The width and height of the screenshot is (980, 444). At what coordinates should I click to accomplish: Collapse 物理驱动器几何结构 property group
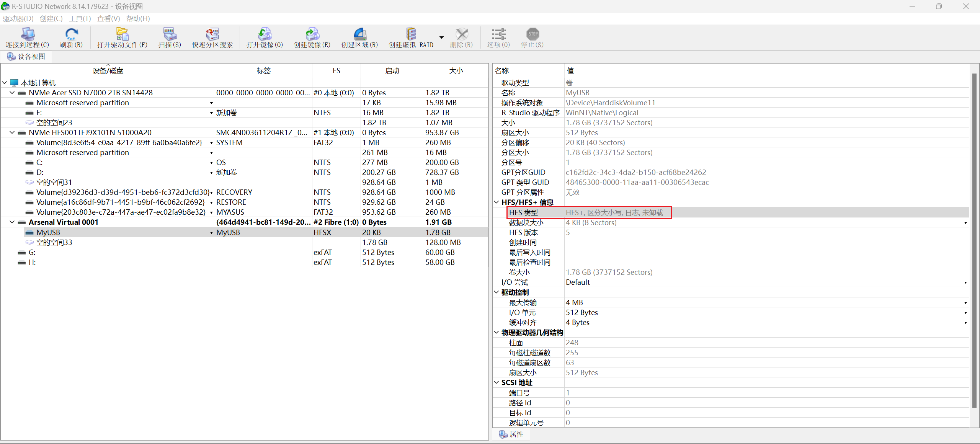[497, 332]
